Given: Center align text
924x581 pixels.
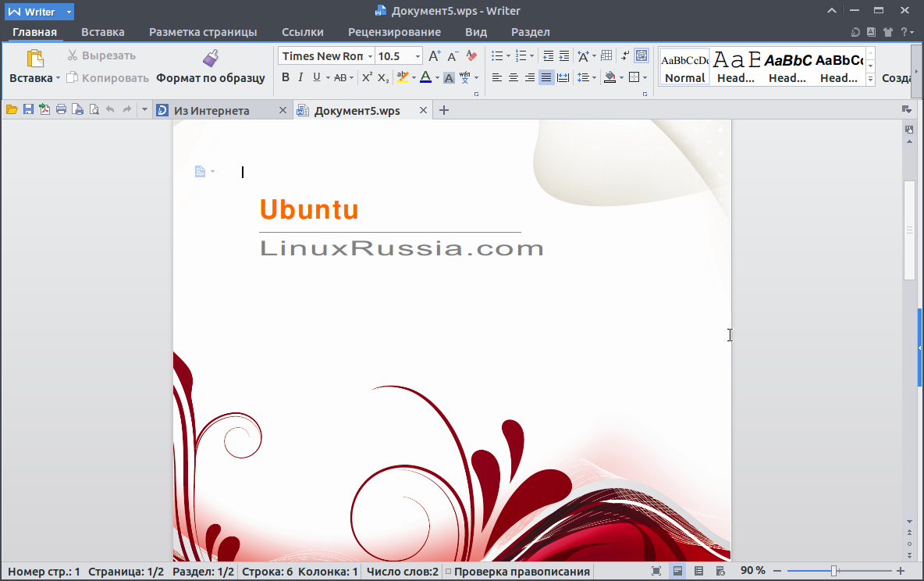Looking at the screenshot, I should [x=514, y=77].
